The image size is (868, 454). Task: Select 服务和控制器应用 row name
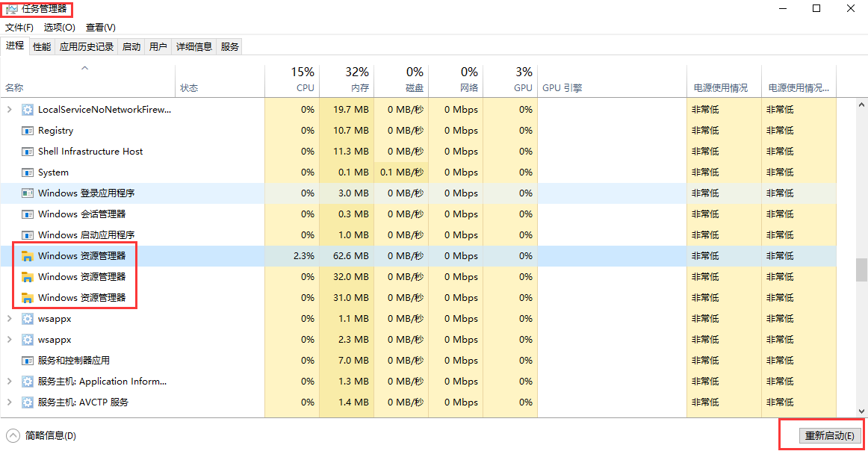(74, 361)
